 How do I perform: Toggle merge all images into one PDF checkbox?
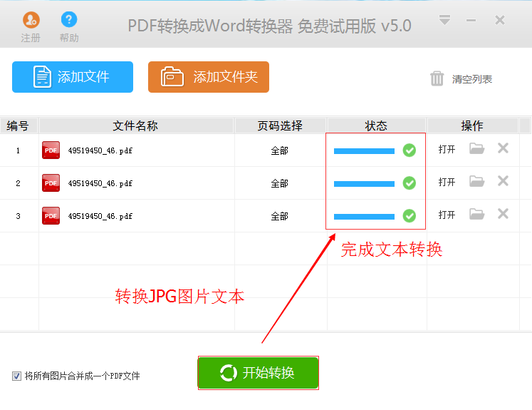16,376
